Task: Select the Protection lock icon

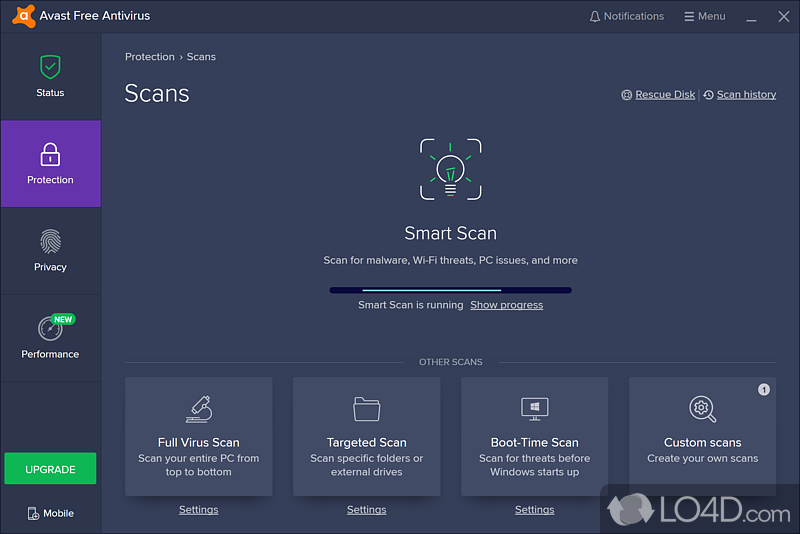Action: (x=50, y=155)
